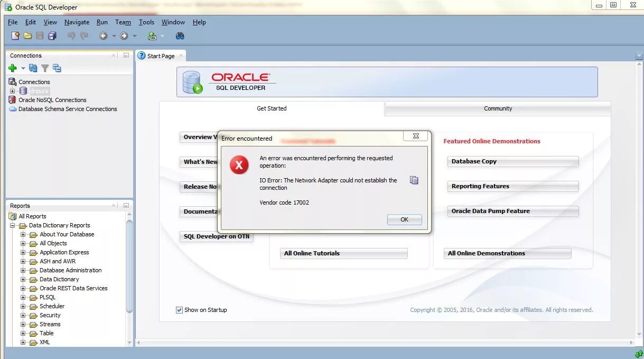
Task: Expand the Database Administration folder
Action: 23,270
